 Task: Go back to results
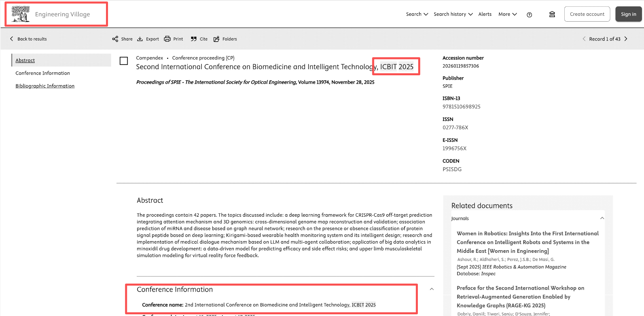(x=29, y=39)
